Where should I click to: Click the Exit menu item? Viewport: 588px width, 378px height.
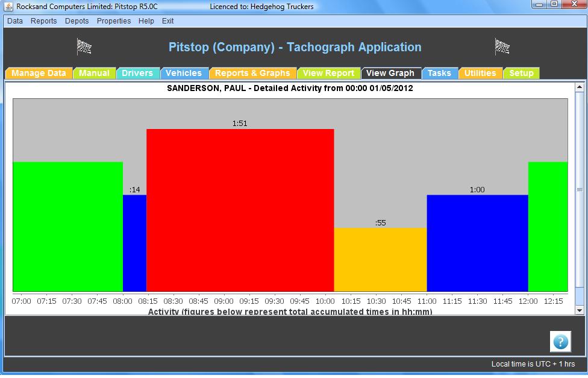[168, 20]
